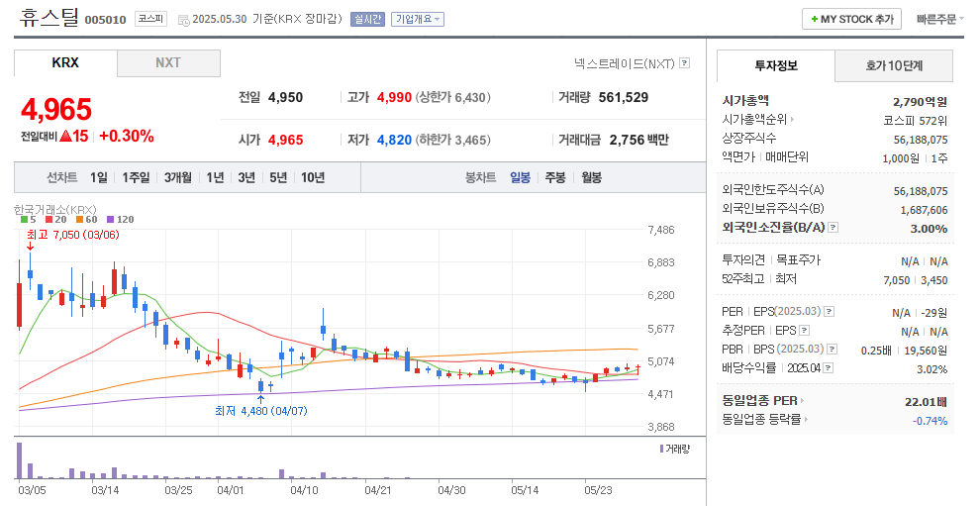980x506 pixels.
Task: Click the 외국인소진율 value 3.00%
Action: click(929, 229)
